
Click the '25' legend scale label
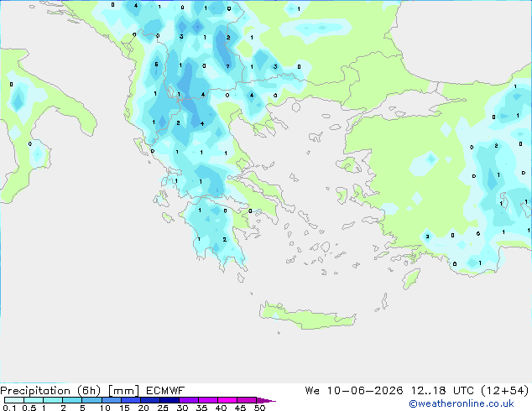pos(163,408)
